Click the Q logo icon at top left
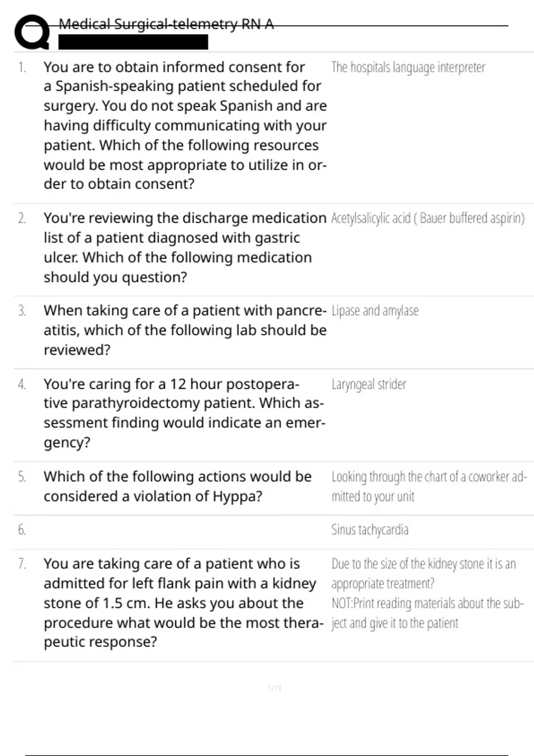This screenshot has height=756, width=534. point(32,32)
